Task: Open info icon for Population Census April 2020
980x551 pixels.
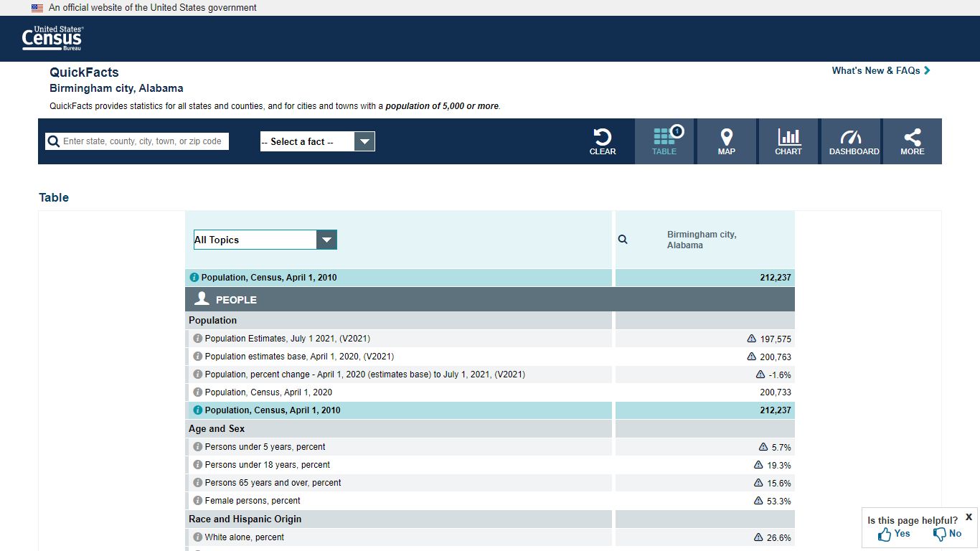Action: click(x=198, y=392)
